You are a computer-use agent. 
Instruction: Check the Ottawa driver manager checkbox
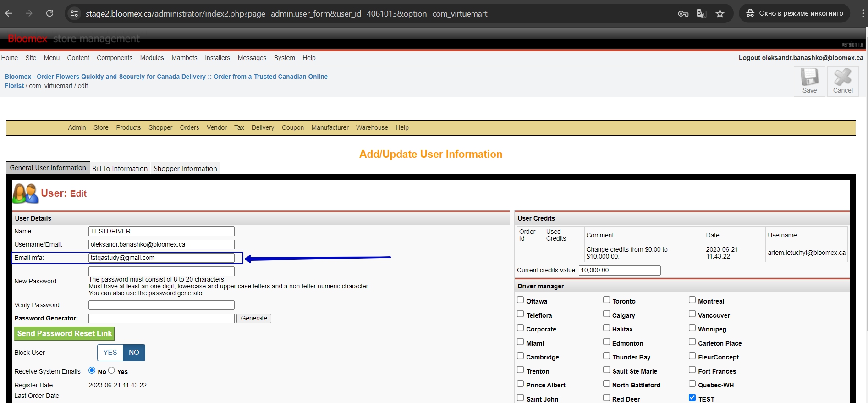(x=520, y=300)
